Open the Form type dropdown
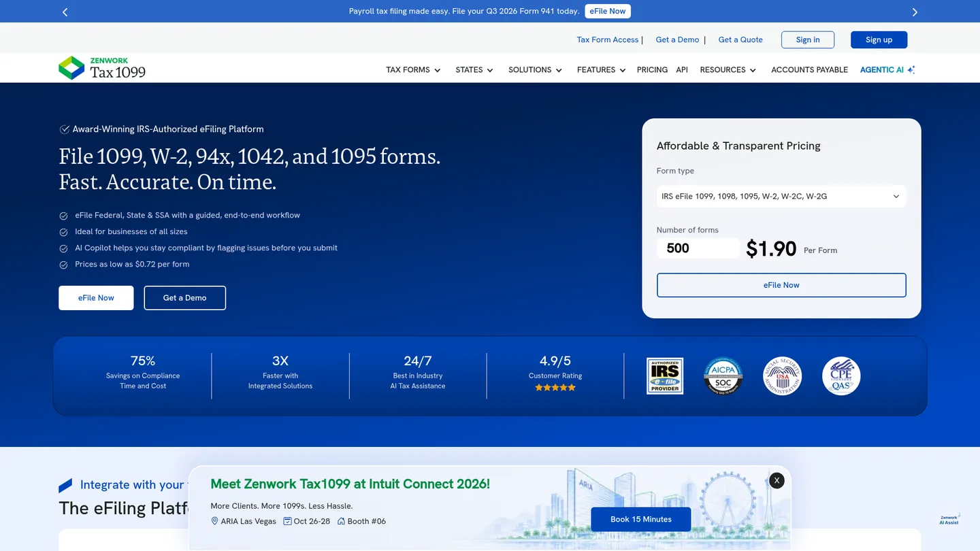The width and height of the screenshot is (980, 551). point(781,197)
